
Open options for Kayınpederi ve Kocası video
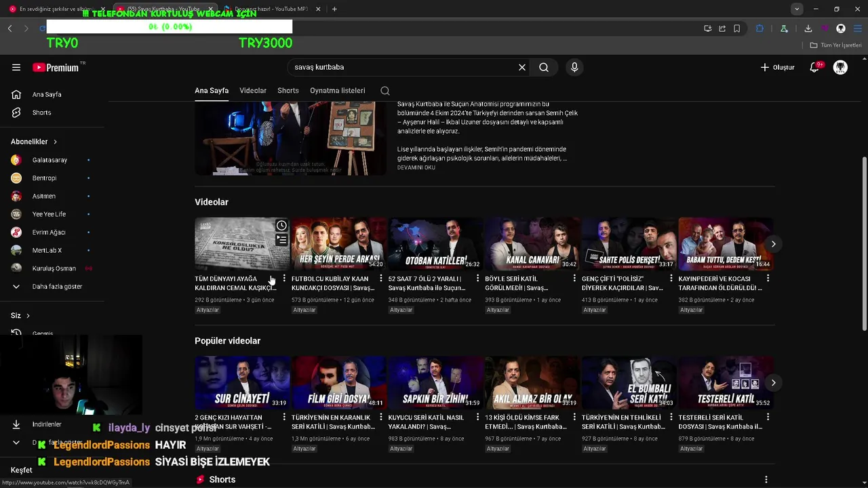point(768,279)
